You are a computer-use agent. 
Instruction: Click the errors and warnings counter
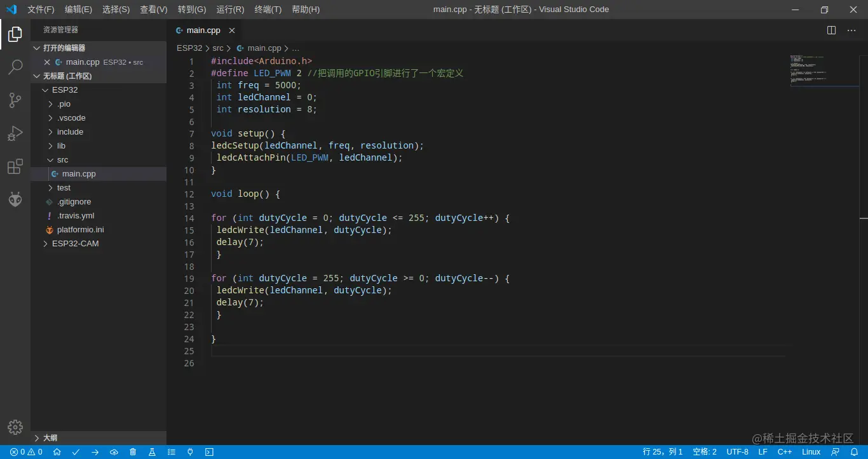coord(26,452)
